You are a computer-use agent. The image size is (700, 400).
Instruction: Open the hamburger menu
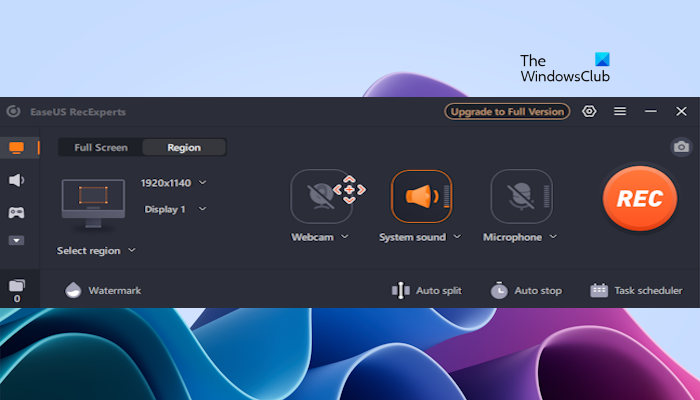620,111
